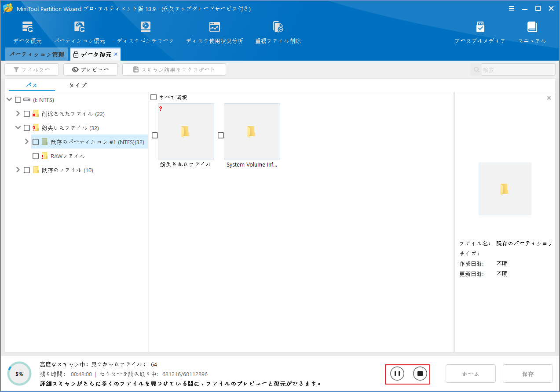Check the 既存のパーティション #1 checkbox

point(36,142)
